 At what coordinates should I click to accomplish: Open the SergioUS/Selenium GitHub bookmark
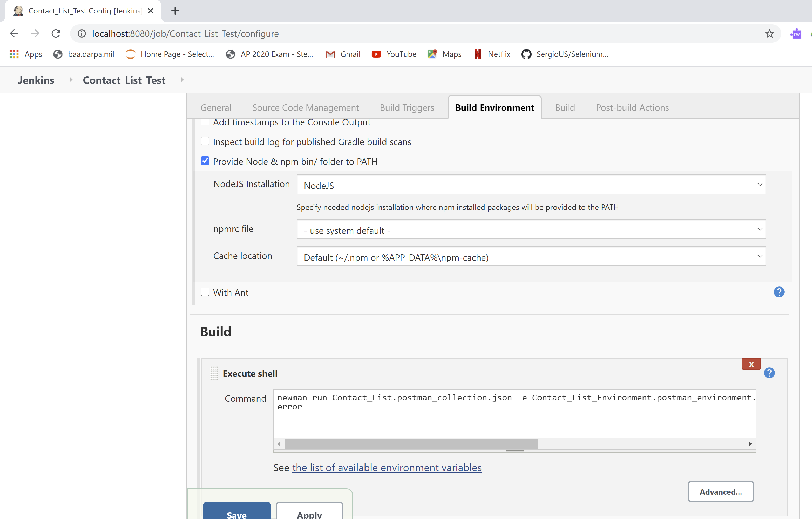tap(565, 54)
